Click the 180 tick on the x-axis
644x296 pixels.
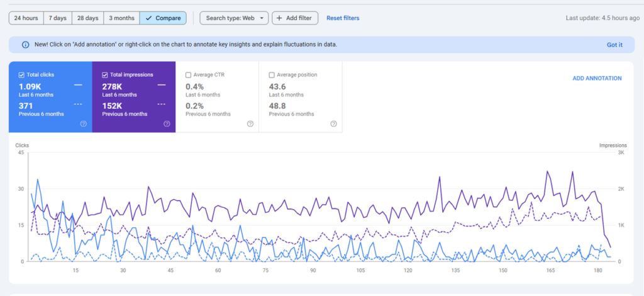point(598,270)
